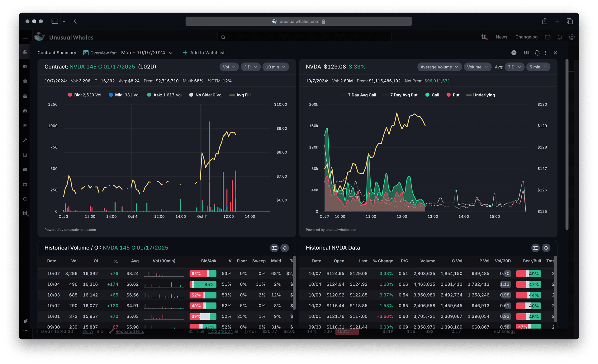Click the alert bell with plus icon
Viewport: 598px width, 364px height.
pos(537,53)
